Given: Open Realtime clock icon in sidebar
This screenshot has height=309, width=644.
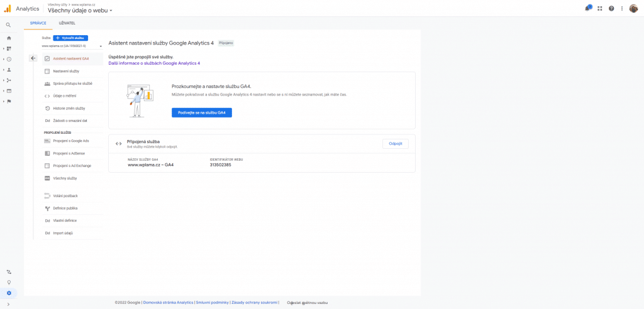Looking at the screenshot, I should point(9,59).
